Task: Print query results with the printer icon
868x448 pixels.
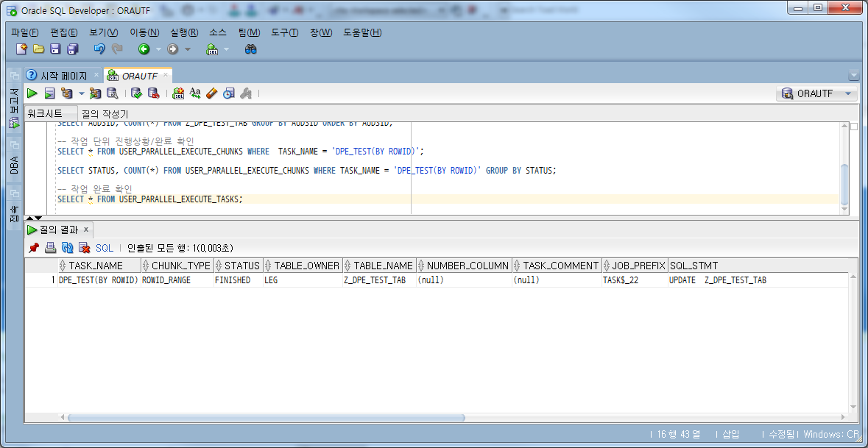Action: (50, 248)
